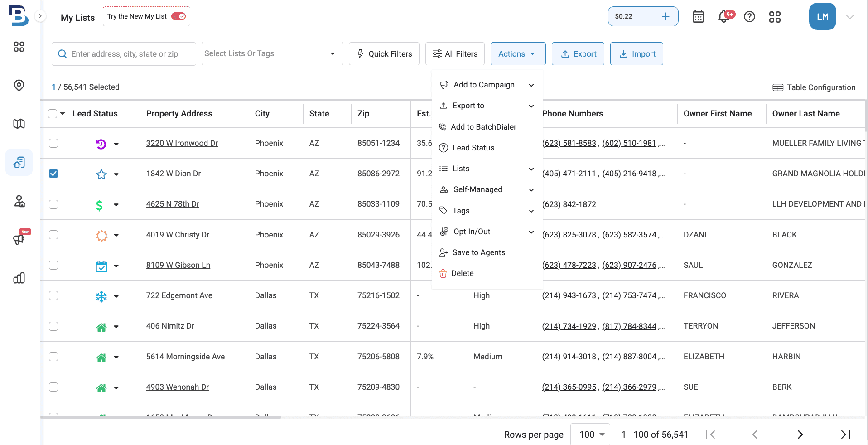The width and height of the screenshot is (868, 445).
Task: Click the sun status icon for 4019 W Christy Dr
Action: coord(101,235)
